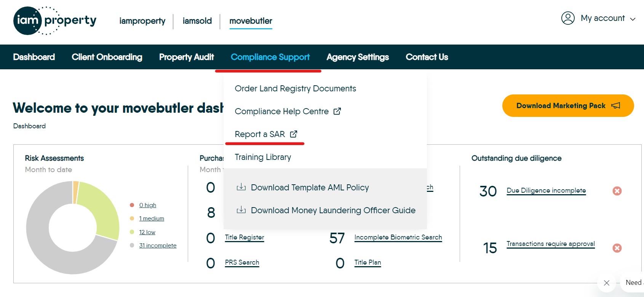Click red X icon beside Due Diligence incomplete
This screenshot has width=644, height=297.
[617, 191]
